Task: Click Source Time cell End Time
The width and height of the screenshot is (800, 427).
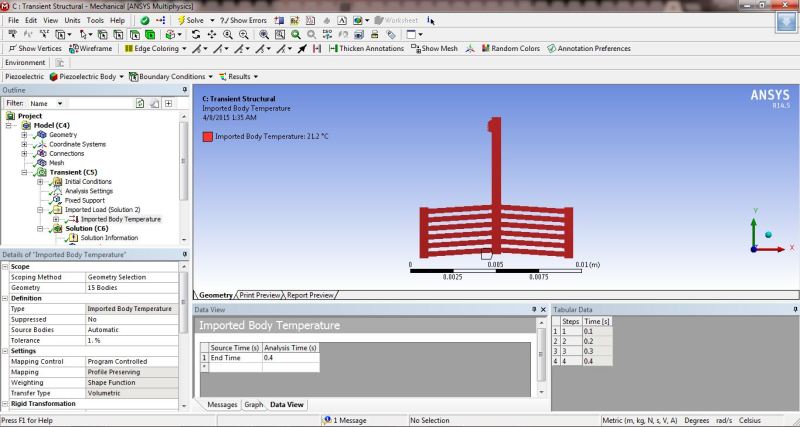Action: [236, 358]
